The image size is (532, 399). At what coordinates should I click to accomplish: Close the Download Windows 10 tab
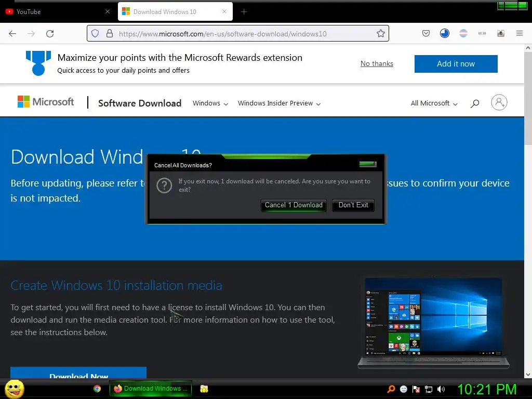(224, 11)
